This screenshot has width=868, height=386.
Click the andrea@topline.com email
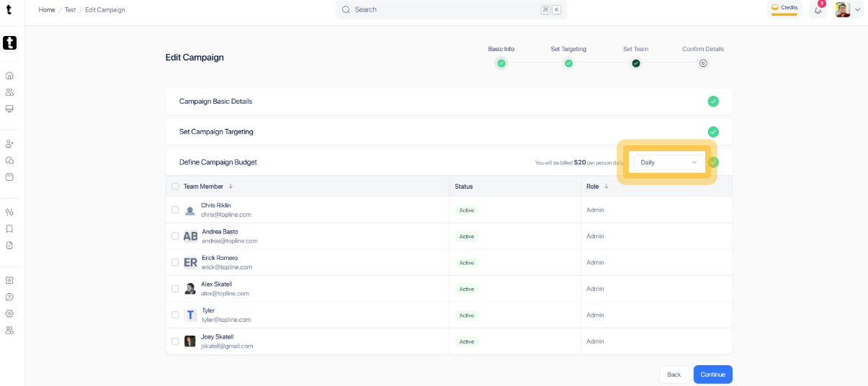(x=230, y=241)
